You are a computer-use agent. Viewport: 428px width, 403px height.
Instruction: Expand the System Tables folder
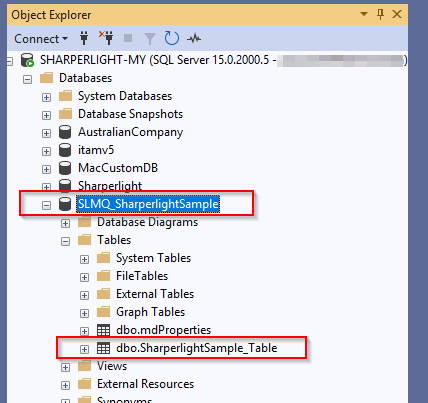coord(85,259)
